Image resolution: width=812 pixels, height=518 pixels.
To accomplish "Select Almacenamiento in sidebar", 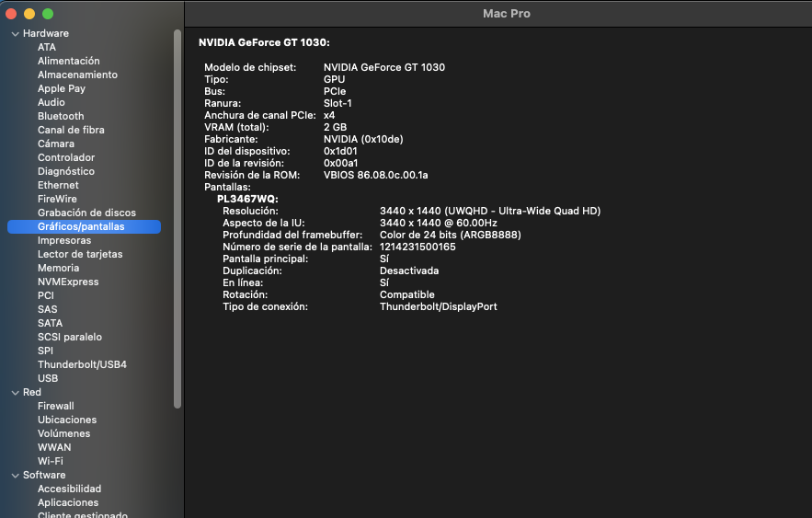I will point(77,75).
